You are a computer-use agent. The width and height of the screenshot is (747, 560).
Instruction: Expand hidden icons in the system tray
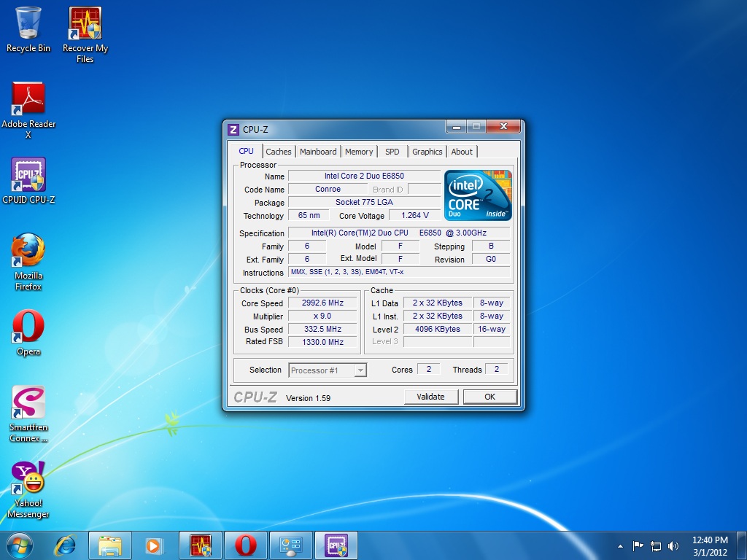pyautogui.click(x=620, y=545)
